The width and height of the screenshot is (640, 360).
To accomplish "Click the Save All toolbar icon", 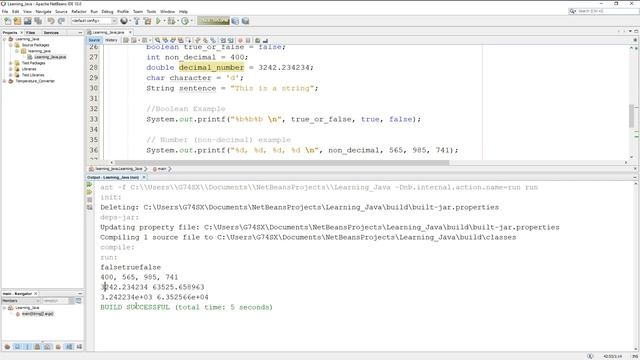I will pos(38,21).
